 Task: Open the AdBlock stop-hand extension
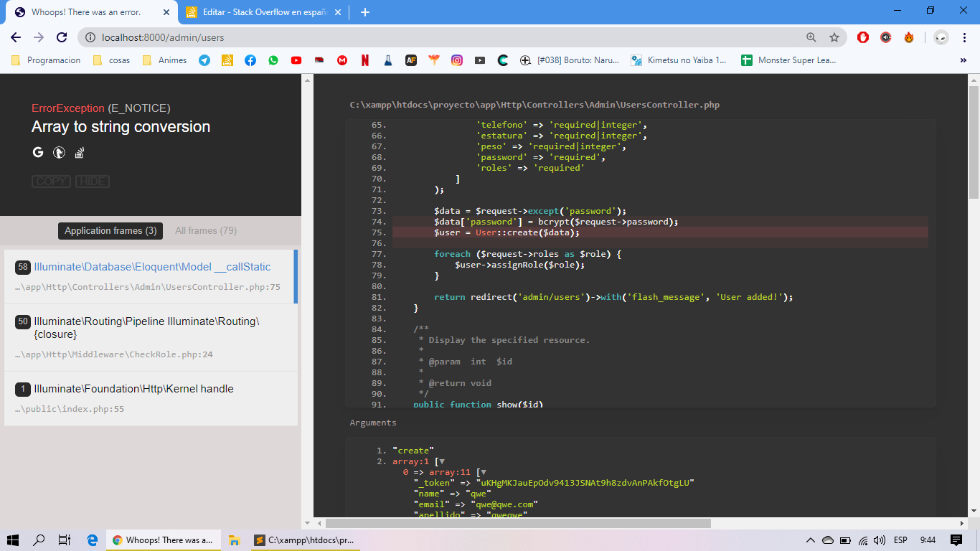pos(863,37)
